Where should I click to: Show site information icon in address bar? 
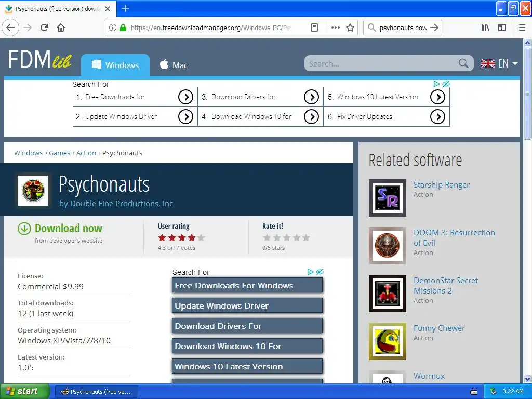[112, 28]
